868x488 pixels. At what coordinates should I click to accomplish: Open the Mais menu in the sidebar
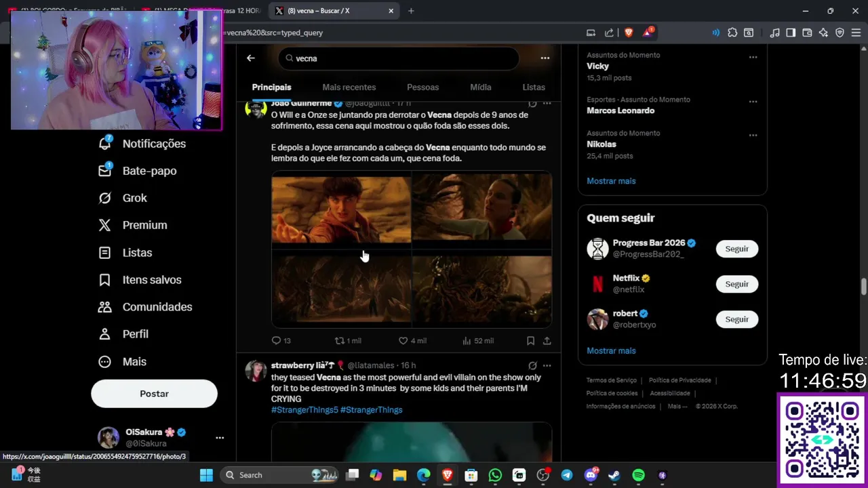[x=123, y=362]
